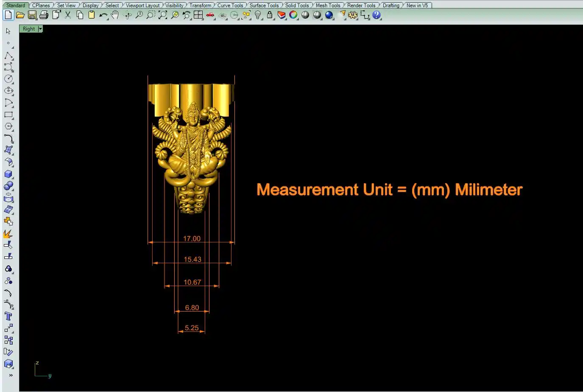Activate the Explode tool
The image size is (583, 392).
click(x=8, y=234)
